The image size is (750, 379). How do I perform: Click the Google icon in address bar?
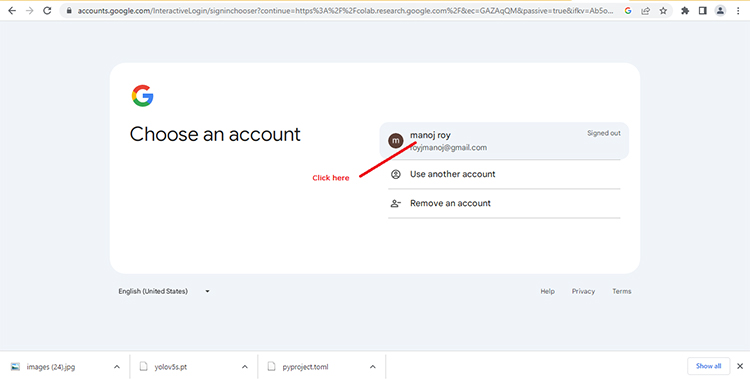(628, 11)
